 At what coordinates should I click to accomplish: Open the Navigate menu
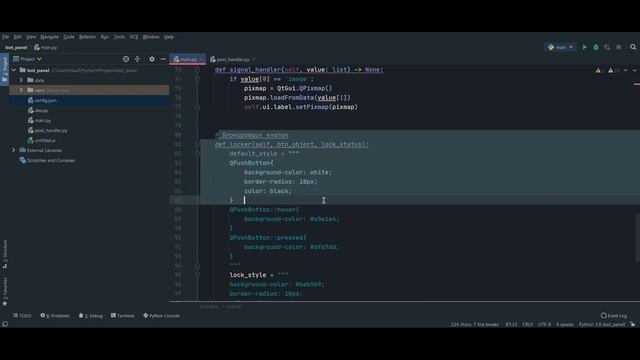pos(49,37)
